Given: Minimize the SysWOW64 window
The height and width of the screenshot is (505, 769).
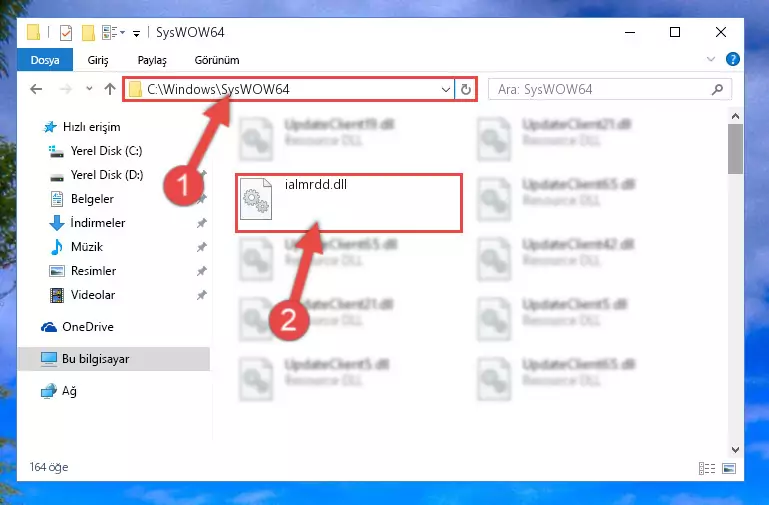Looking at the screenshot, I should [630, 32].
